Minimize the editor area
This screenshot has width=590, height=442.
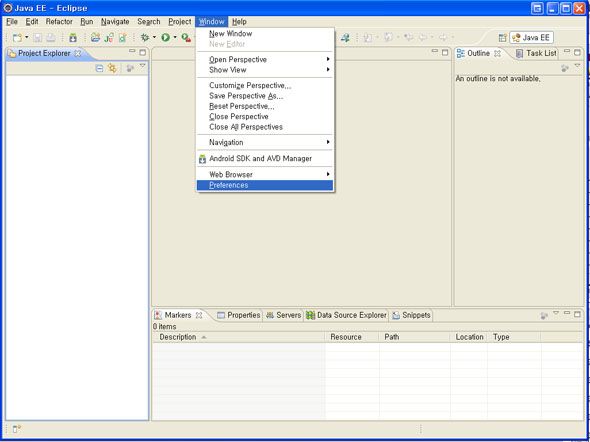[x=435, y=52]
